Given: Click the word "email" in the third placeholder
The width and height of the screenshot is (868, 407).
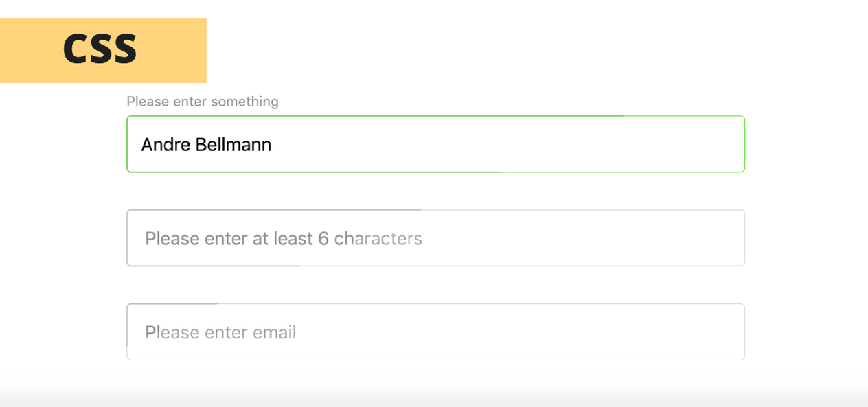Looking at the screenshot, I should 274,333.
